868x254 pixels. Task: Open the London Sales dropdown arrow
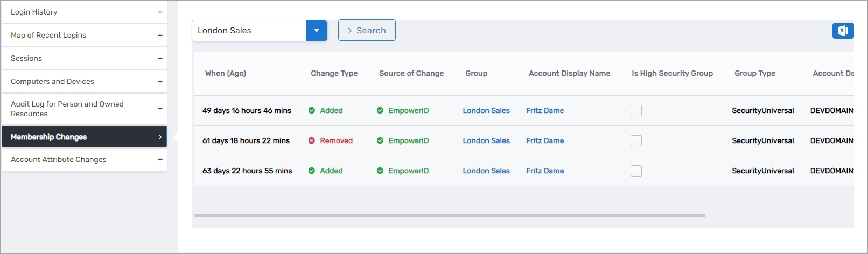click(x=317, y=31)
